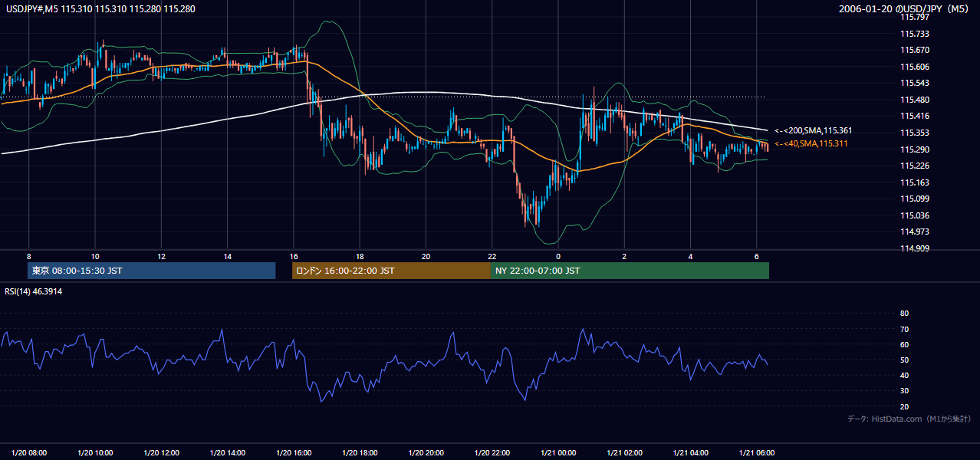The height and width of the screenshot is (460, 980).
Task: Click hour tick 18 on chart time axis
Action: point(360,256)
